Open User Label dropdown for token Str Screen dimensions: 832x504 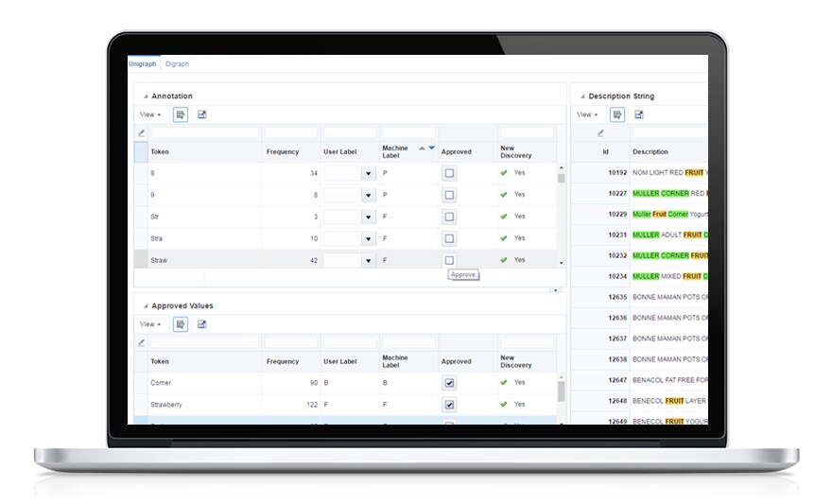point(368,217)
